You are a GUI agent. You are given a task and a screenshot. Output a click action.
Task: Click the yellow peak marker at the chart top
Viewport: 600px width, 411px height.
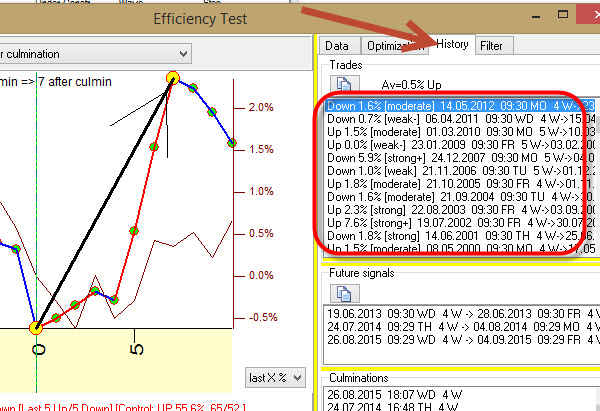click(173, 77)
